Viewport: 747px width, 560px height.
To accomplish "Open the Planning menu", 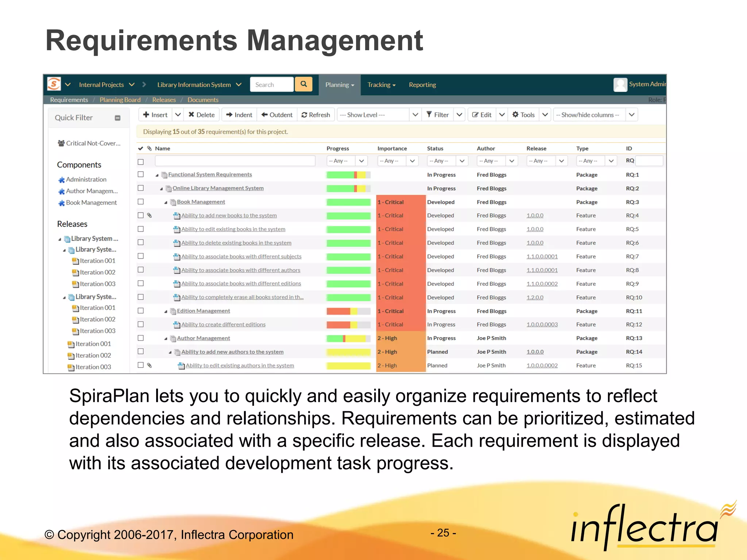I will (340, 85).
